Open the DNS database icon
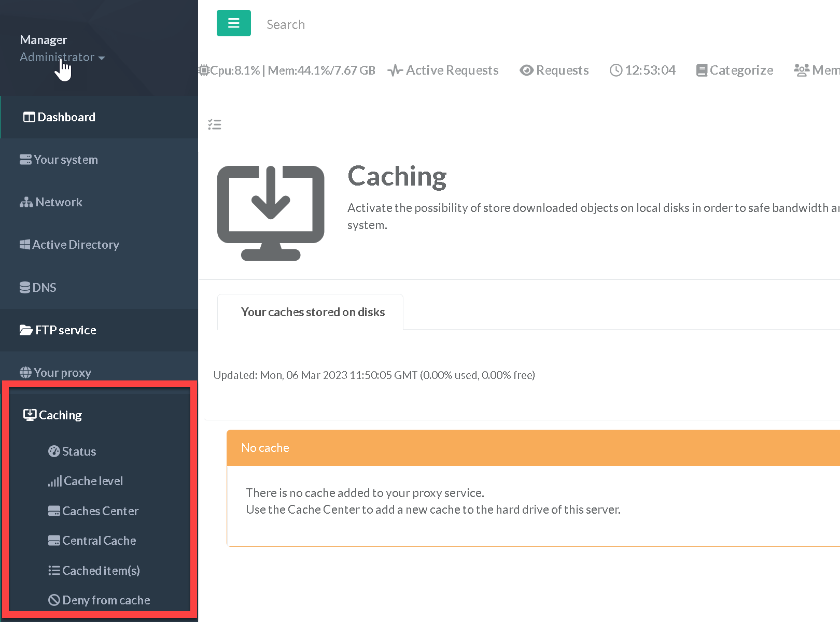840x622 pixels. tap(24, 288)
